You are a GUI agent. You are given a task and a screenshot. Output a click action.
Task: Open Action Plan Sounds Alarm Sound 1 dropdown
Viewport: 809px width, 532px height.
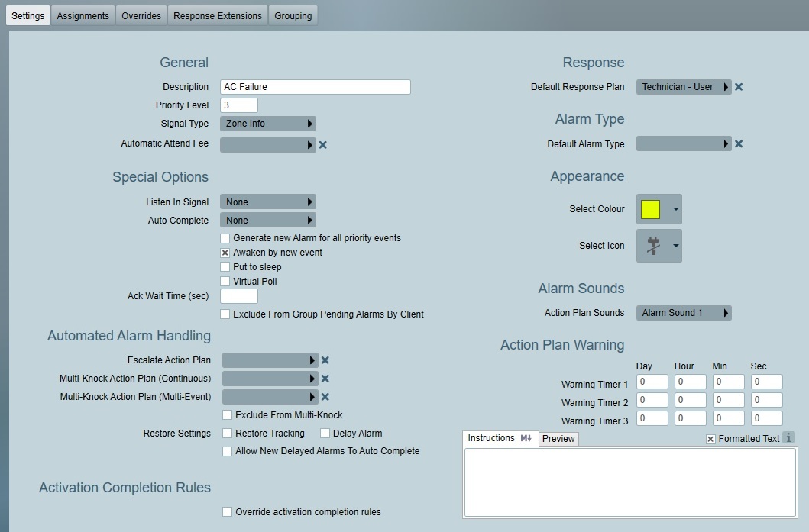[684, 313]
